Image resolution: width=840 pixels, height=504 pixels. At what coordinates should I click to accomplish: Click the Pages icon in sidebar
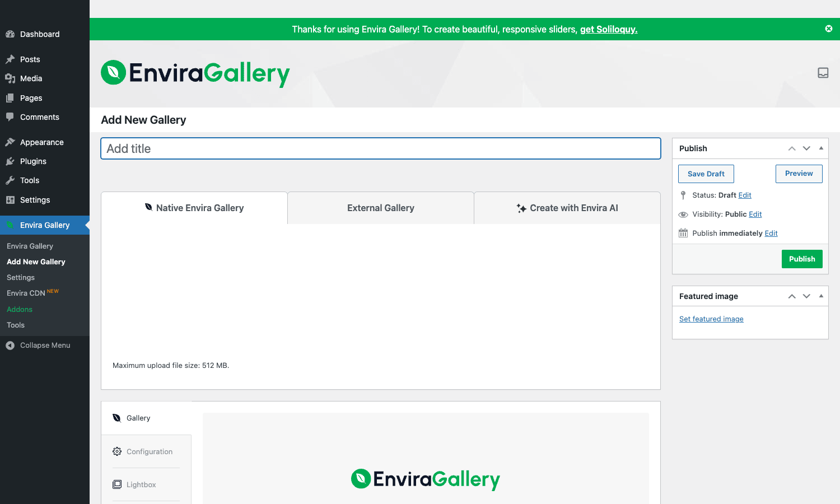[x=10, y=98]
